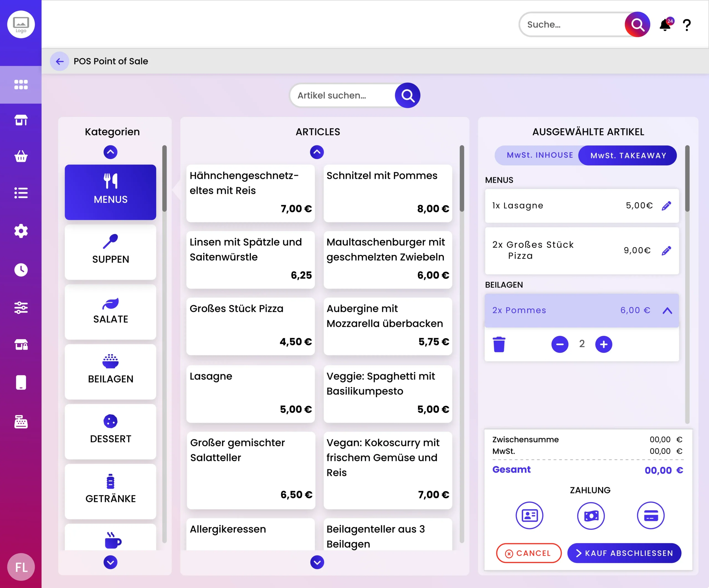The width and height of the screenshot is (709, 588).
Task: Select the credit card payment method
Action: (x=651, y=515)
